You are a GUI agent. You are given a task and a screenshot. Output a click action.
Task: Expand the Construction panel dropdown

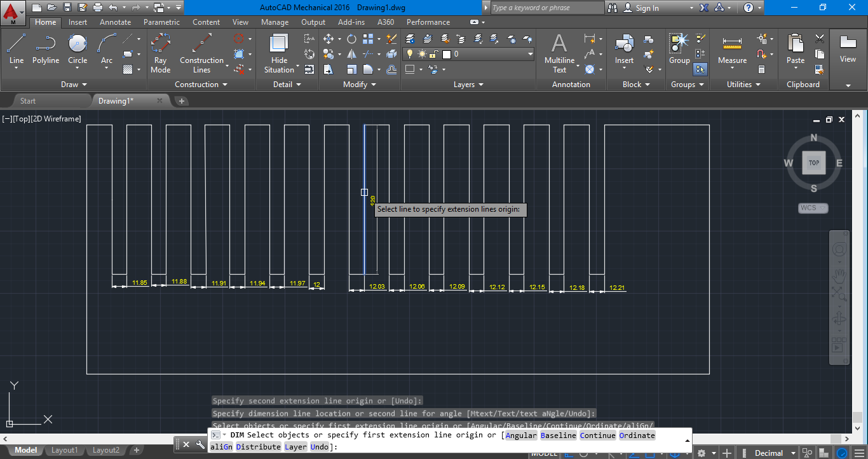201,85
